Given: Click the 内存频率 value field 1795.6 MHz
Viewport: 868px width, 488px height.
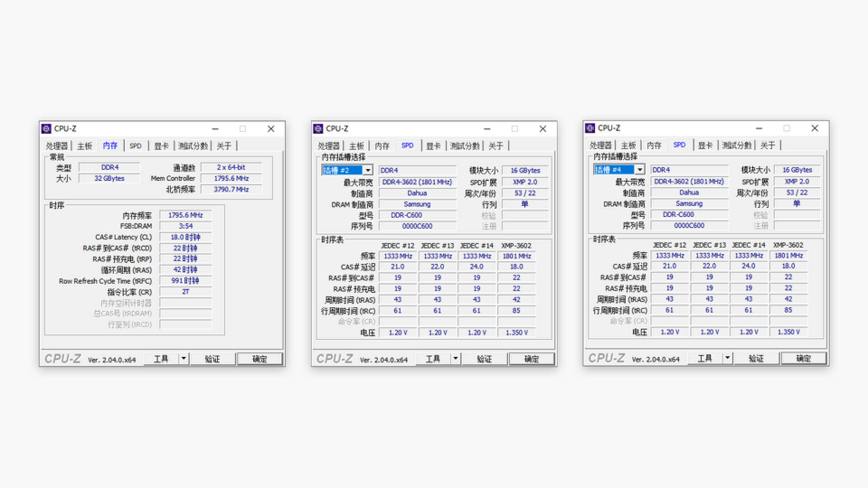Looking at the screenshot, I should click(185, 216).
